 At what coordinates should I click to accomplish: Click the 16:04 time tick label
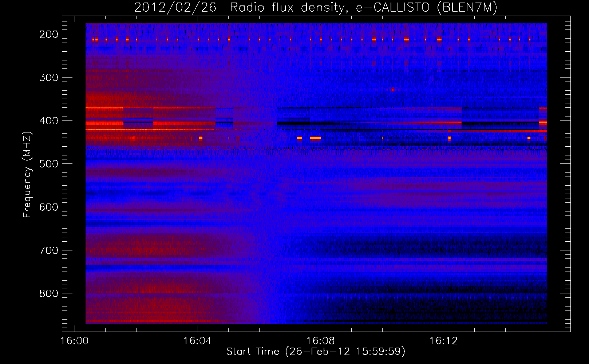198,341
